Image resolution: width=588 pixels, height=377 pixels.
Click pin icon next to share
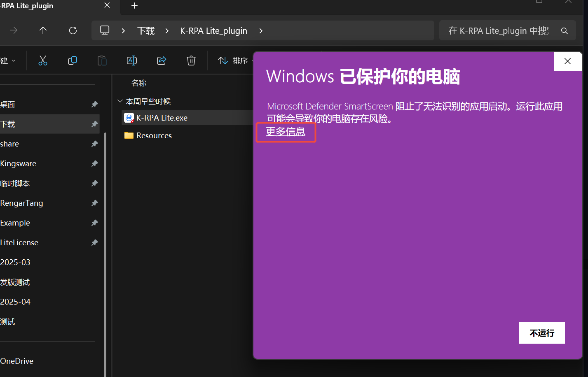point(94,144)
